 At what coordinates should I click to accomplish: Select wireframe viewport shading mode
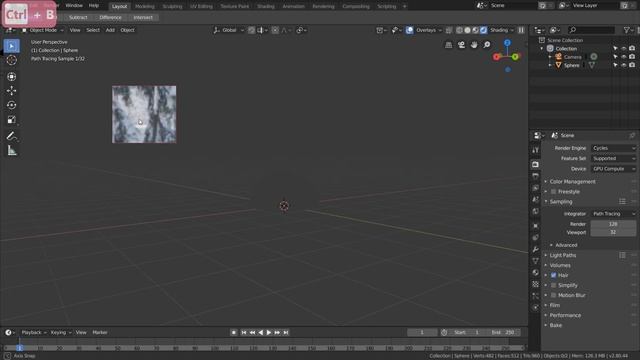[x=460, y=30]
